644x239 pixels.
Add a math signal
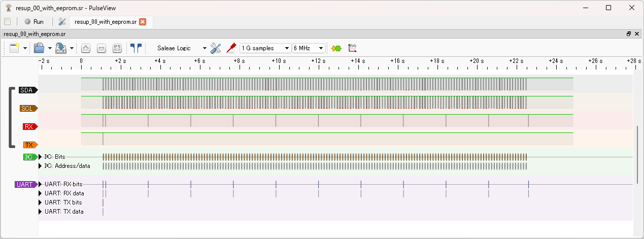(353, 48)
